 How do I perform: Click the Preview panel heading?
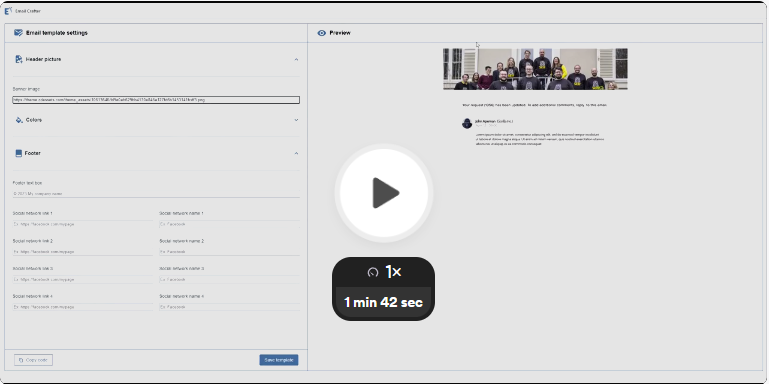click(340, 33)
